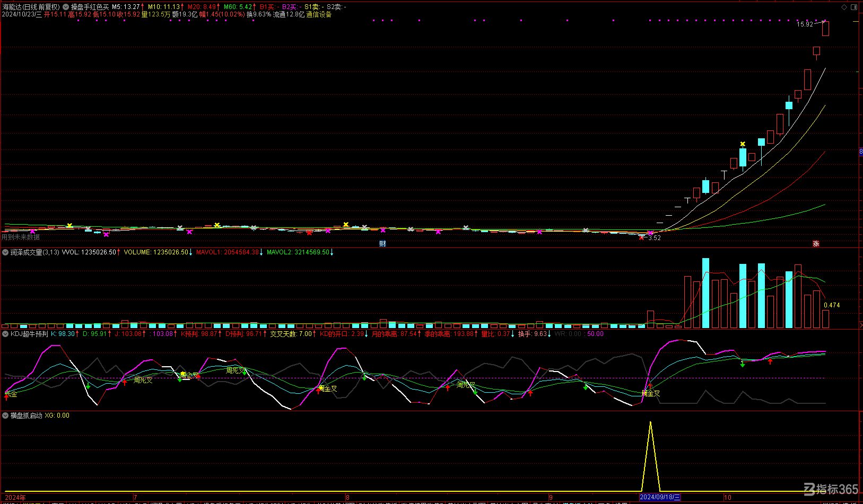Expand the 操盘手红色买 main indicator dropdown arrow
863x504 pixels.
pyautogui.click(x=66, y=7)
